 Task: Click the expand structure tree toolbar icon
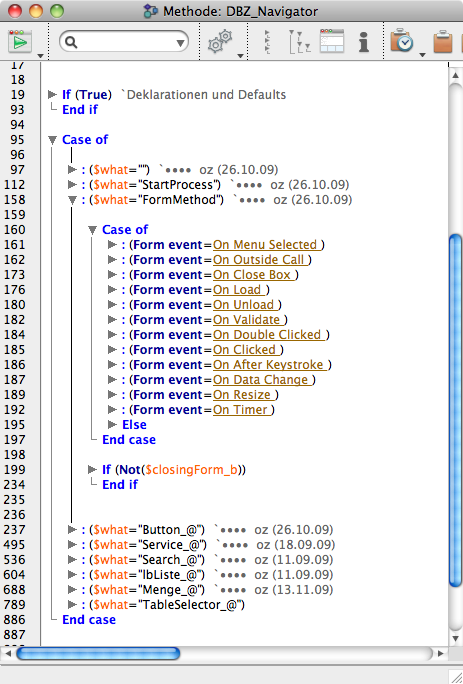pyautogui.click(x=299, y=42)
